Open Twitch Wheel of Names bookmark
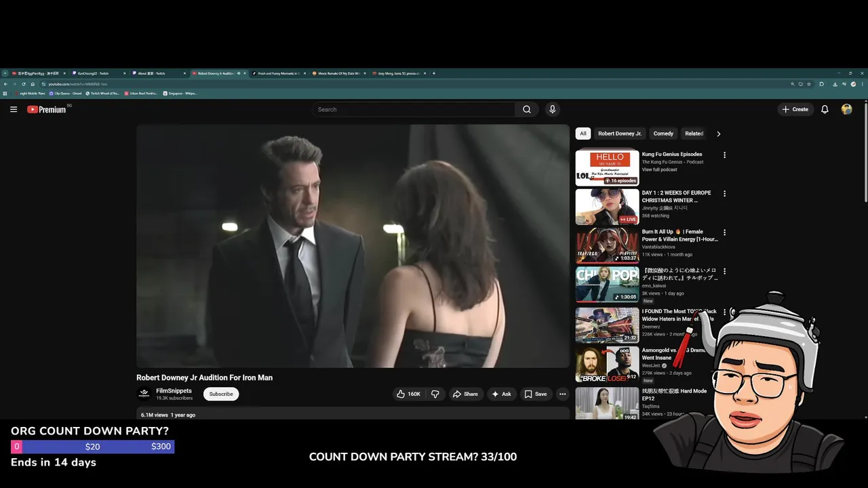 point(102,94)
